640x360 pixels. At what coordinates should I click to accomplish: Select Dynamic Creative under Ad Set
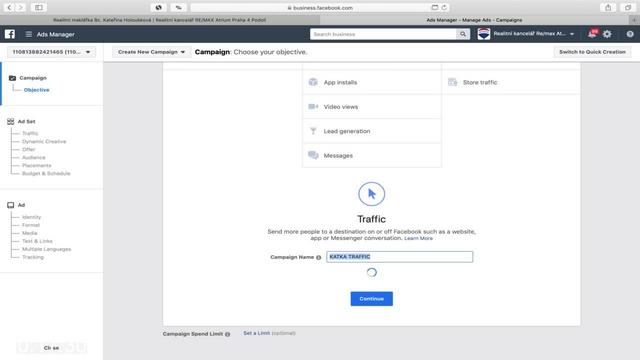click(44, 141)
